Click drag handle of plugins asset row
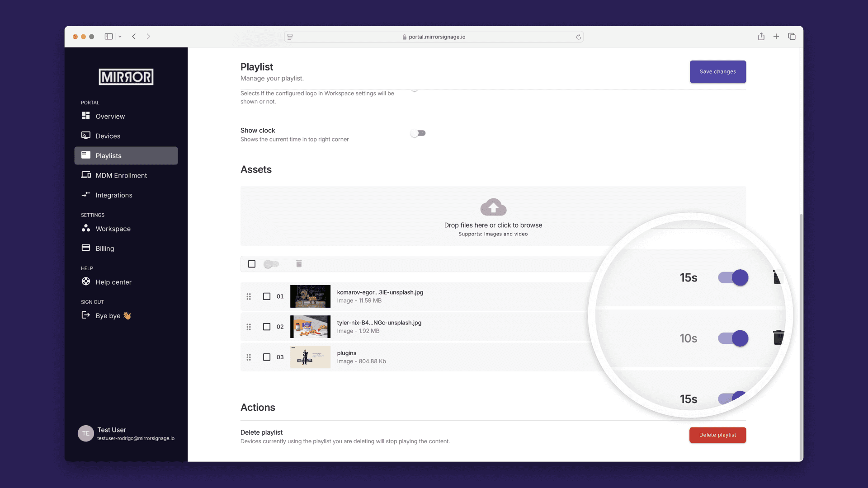 (249, 357)
